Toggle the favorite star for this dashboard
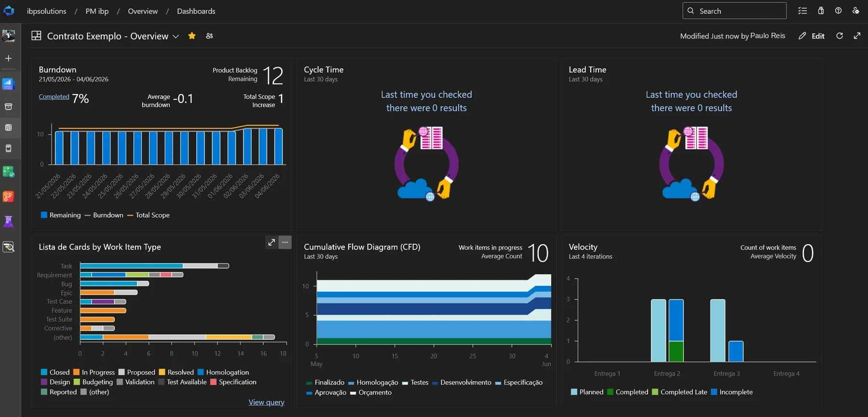The height and width of the screenshot is (417, 868). [192, 36]
